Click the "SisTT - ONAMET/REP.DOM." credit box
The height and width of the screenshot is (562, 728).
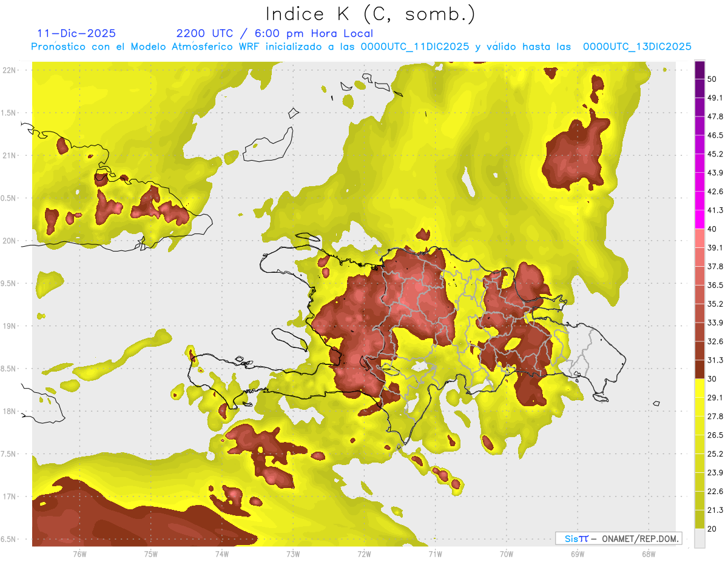[x=618, y=538]
